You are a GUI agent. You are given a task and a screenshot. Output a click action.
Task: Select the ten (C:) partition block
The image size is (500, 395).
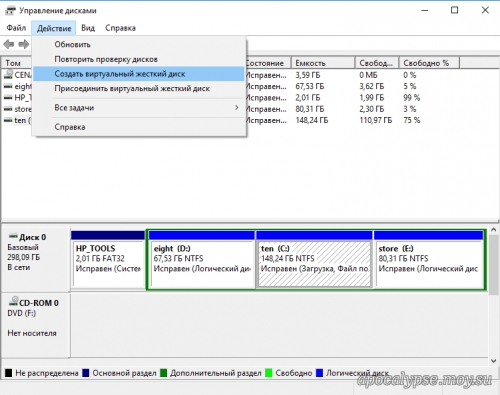(x=314, y=259)
